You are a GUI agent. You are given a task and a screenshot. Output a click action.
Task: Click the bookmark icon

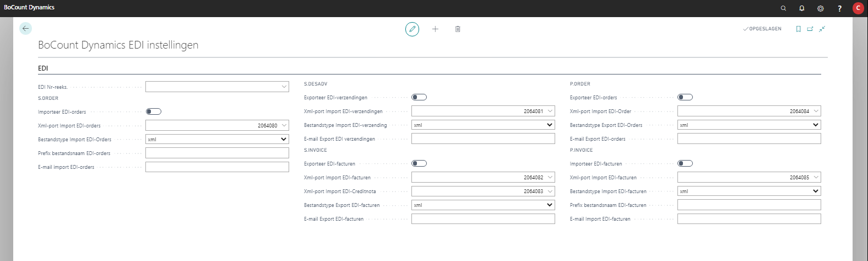click(798, 29)
